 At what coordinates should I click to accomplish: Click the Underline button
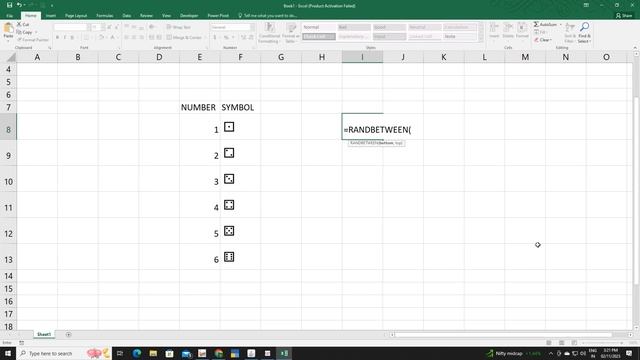point(72,38)
